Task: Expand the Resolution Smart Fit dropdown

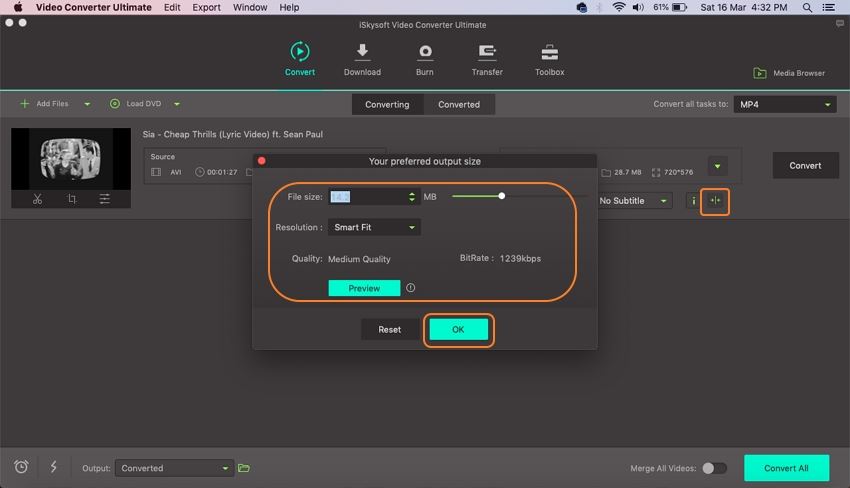Action: 374,227
